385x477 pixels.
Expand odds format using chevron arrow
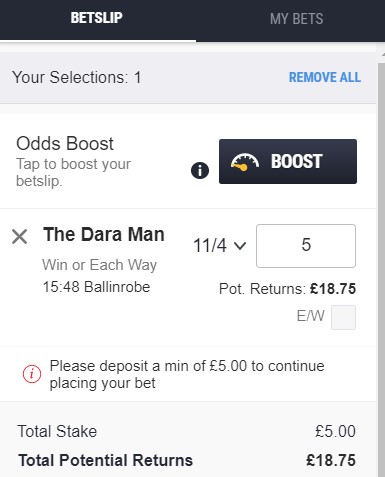pyautogui.click(x=240, y=246)
